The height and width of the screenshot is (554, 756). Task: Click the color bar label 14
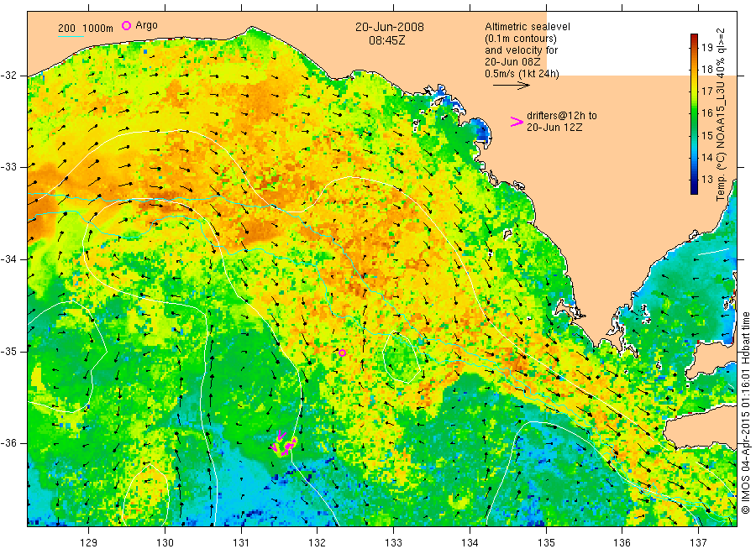[x=707, y=158]
